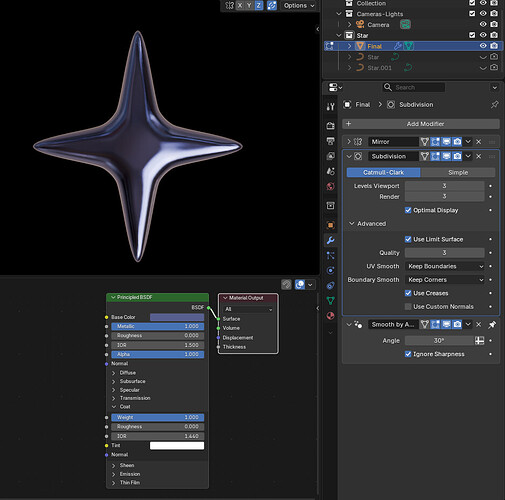This screenshot has height=500, width=505.
Task: Open the View Layer properties tab
Action: coord(330,156)
